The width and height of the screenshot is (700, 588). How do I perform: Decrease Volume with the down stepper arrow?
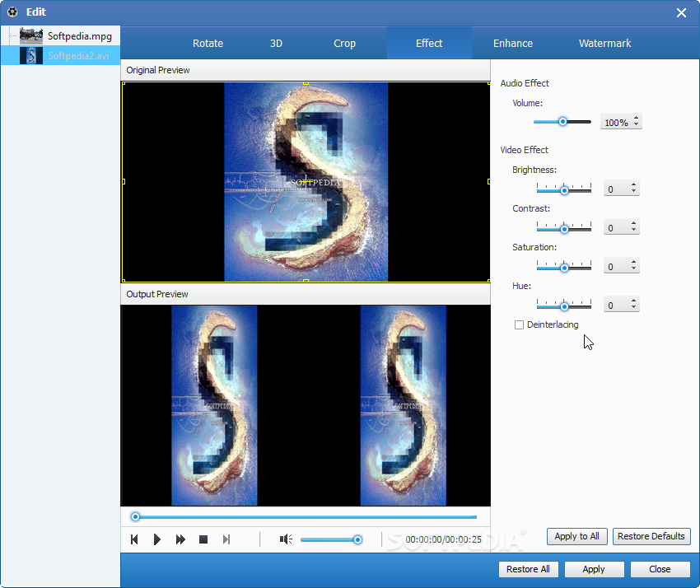[636, 124]
